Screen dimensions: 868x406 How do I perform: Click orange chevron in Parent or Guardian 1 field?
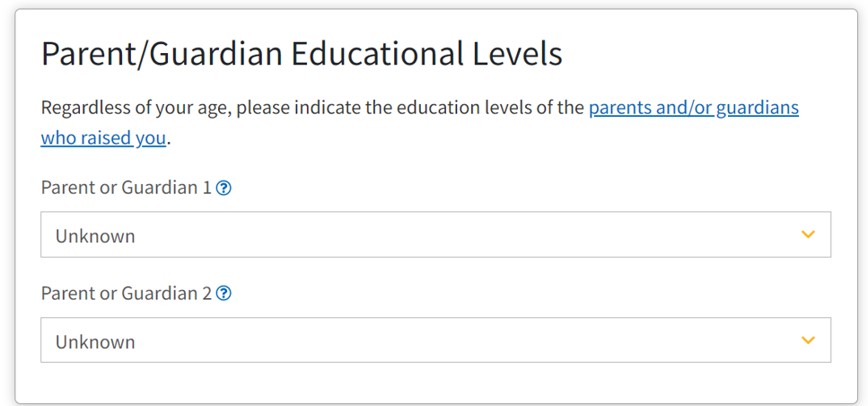(808, 234)
